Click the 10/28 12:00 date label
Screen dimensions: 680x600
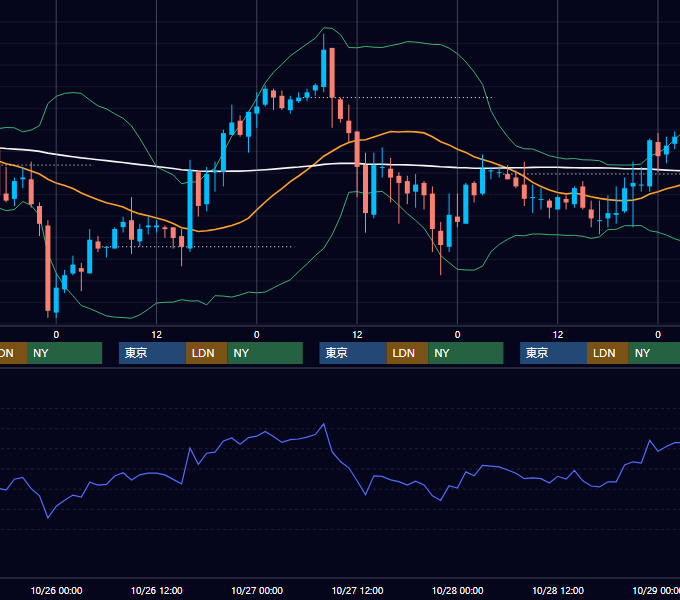(558, 590)
